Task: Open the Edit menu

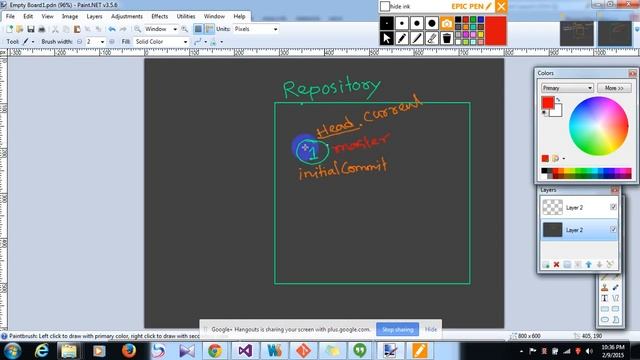Action: click(28, 16)
